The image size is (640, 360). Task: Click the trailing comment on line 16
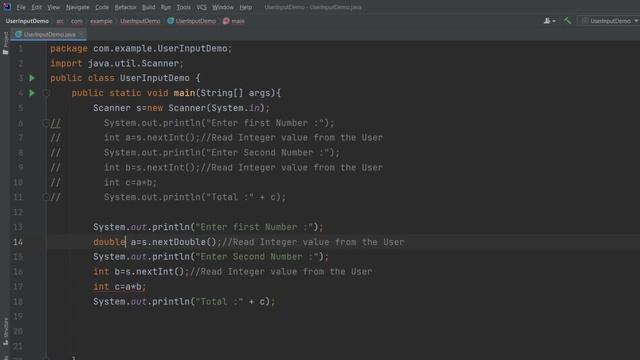coord(281,271)
